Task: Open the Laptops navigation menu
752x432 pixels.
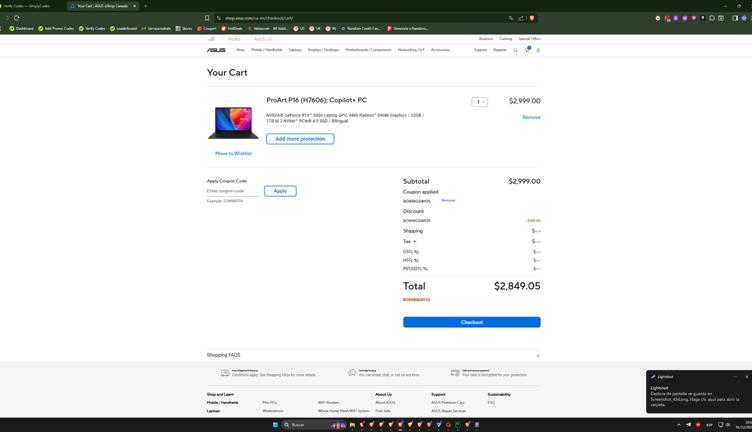Action: click(295, 50)
